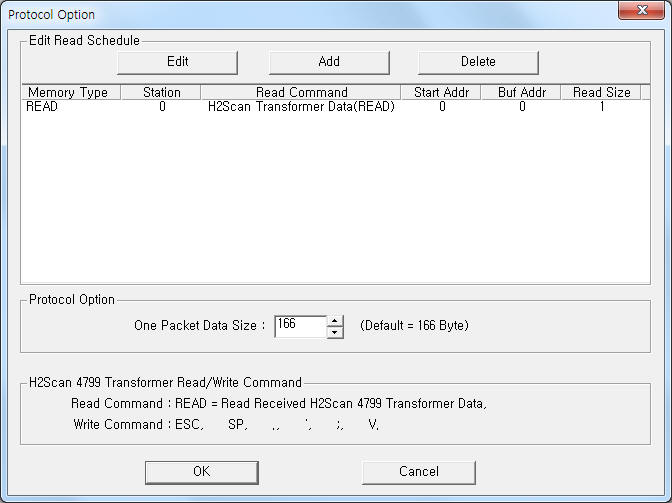Click the Delete button
672x503 pixels.
coord(478,63)
